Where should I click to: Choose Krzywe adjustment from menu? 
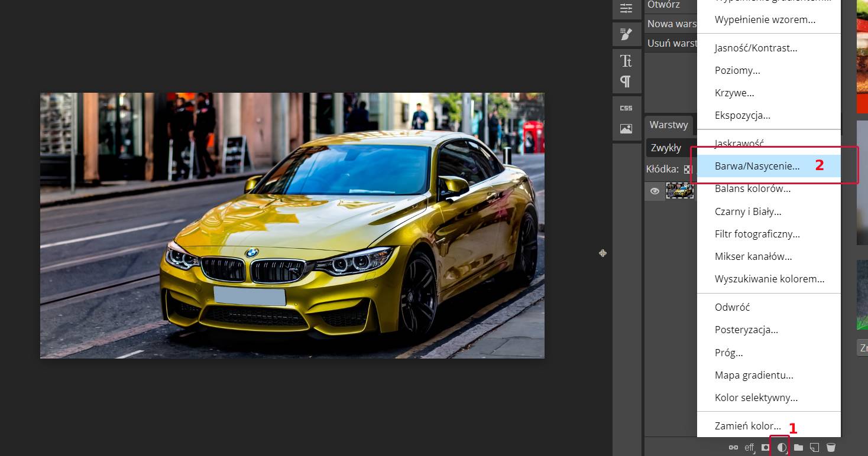[x=769, y=93]
